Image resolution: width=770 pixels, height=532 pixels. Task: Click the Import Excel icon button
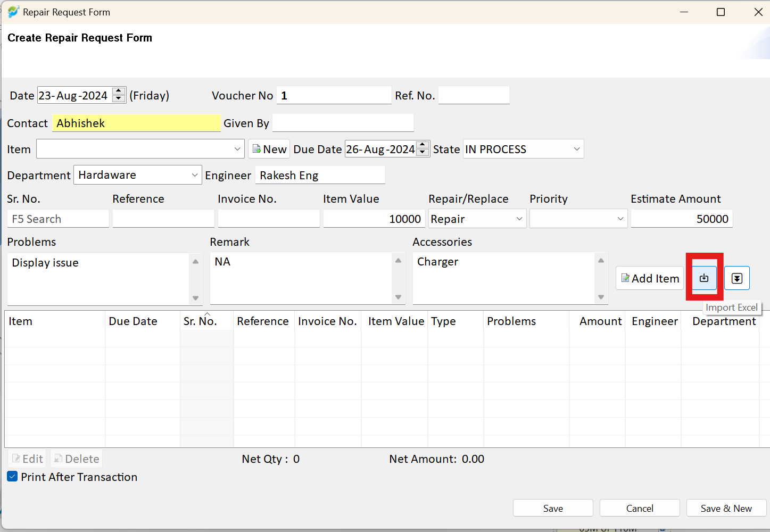point(704,278)
